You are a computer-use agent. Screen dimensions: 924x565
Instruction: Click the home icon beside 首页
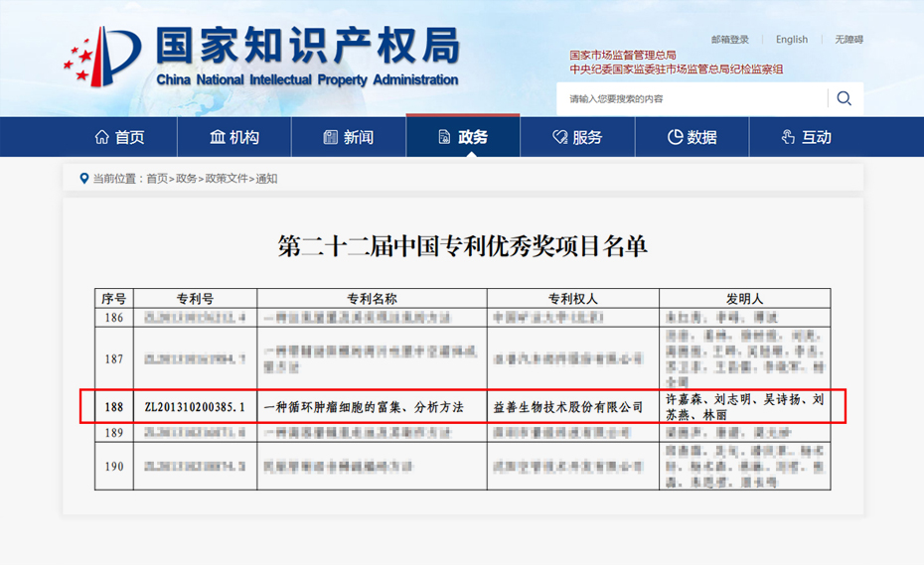[x=102, y=137]
